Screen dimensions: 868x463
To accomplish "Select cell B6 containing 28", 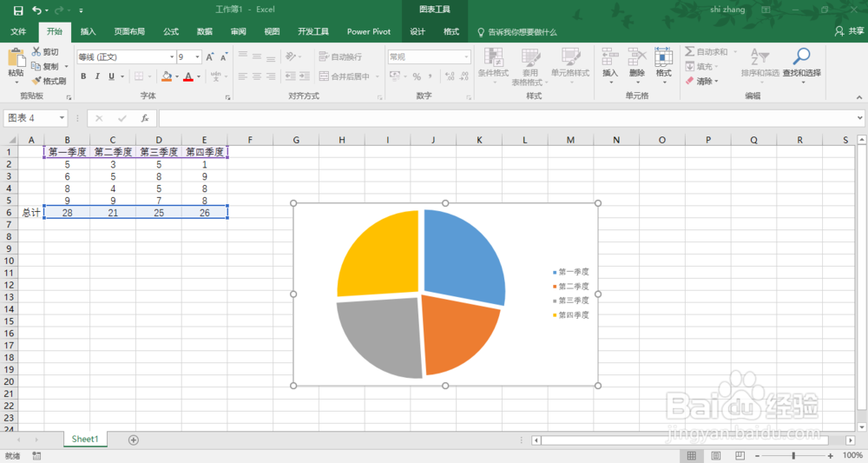I will click(x=67, y=213).
